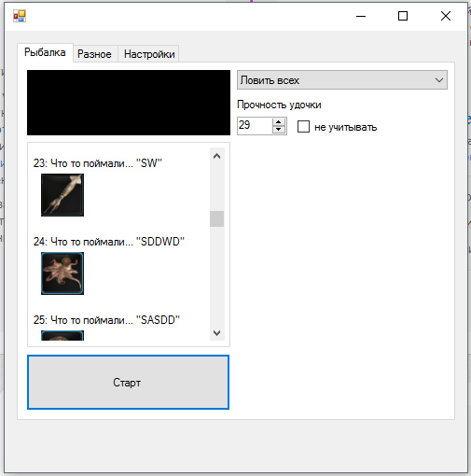This screenshot has height=476, width=471.
Task: Minimize the window
Action: pos(361,16)
